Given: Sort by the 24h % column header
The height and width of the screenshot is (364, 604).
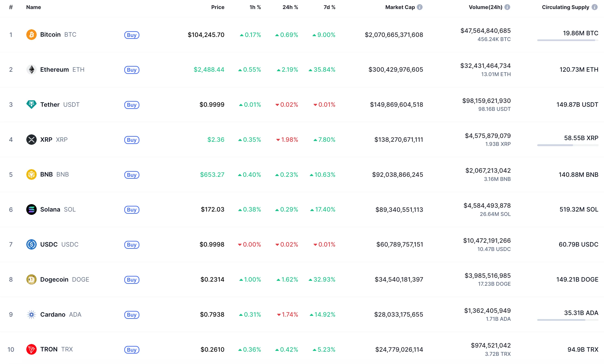Looking at the screenshot, I should coord(290,7).
